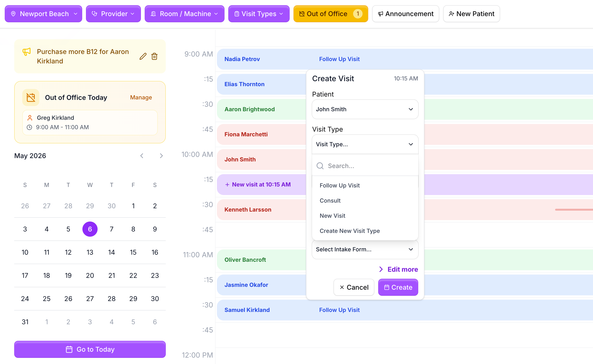Viewport: 593px width, 364px height.
Task: Click the May 2026 month label
Action: (30, 156)
